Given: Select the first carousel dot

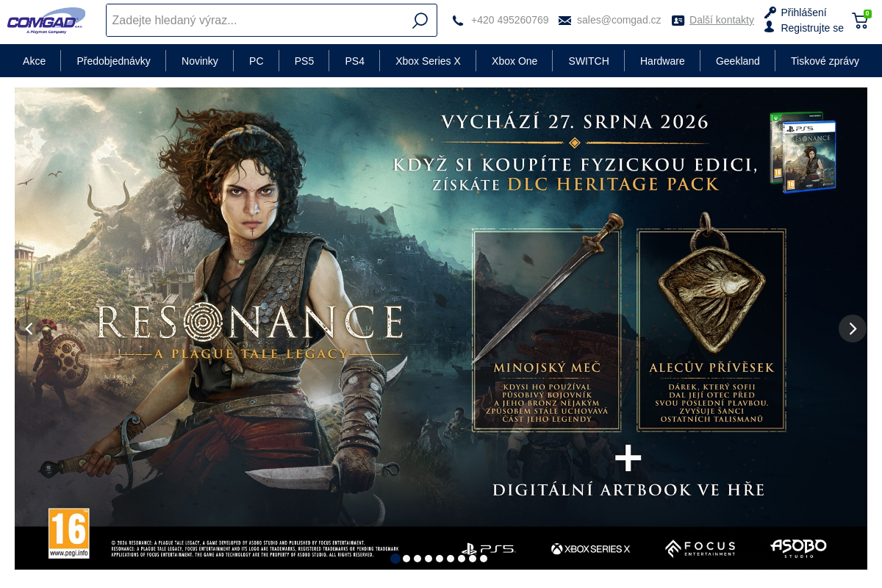Looking at the screenshot, I should pyautogui.click(x=395, y=559).
